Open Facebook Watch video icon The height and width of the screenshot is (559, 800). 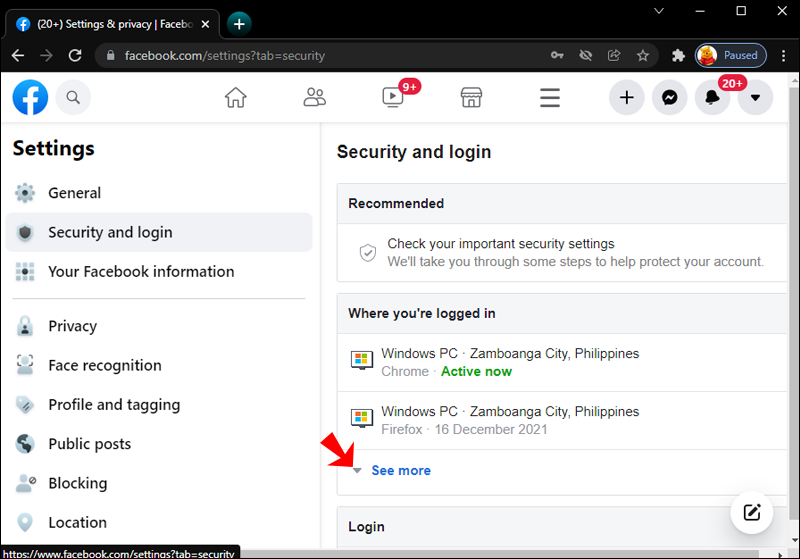tap(392, 97)
